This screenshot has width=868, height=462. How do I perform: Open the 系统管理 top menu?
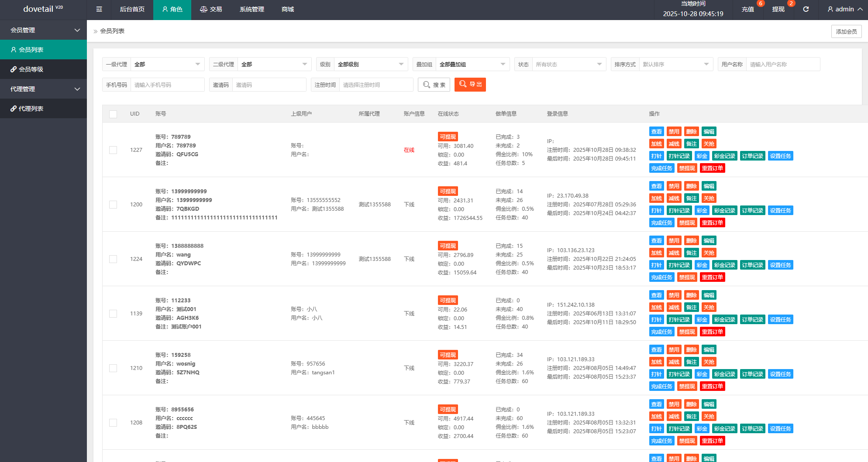252,9
